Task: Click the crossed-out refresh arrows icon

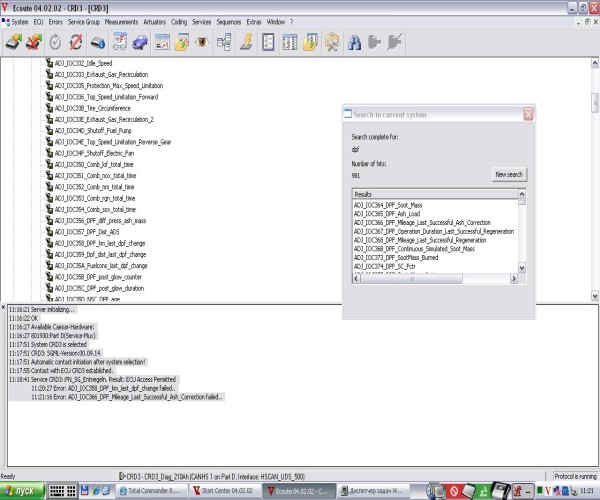Action: point(76,42)
